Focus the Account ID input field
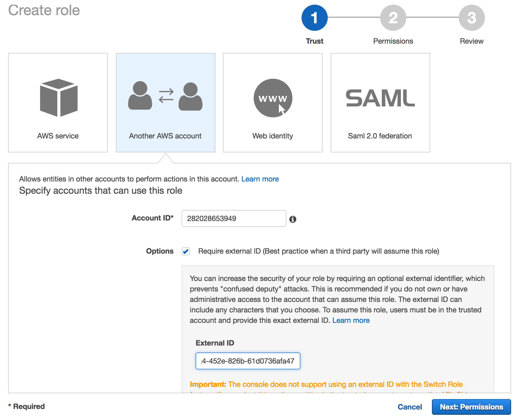 (x=234, y=218)
